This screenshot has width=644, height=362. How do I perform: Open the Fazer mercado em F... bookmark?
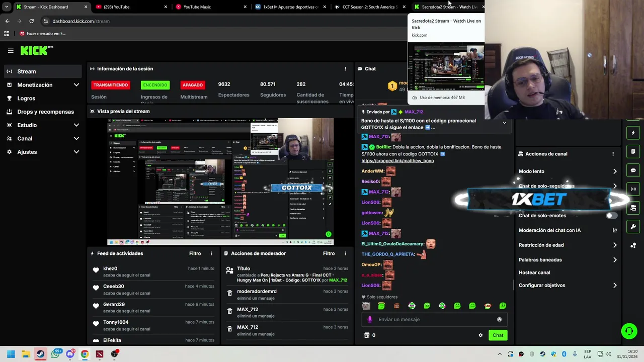click(x=44, y=34)
